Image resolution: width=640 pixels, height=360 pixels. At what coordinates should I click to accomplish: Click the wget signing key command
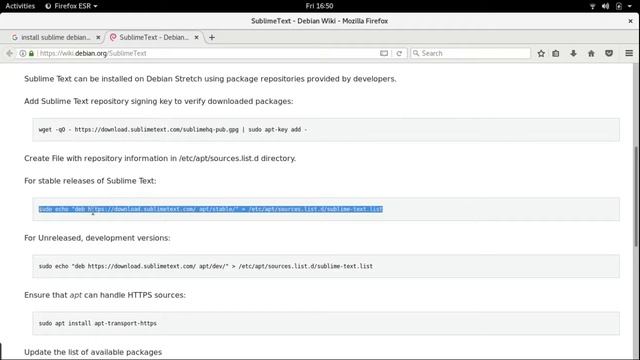pos(173,129)
